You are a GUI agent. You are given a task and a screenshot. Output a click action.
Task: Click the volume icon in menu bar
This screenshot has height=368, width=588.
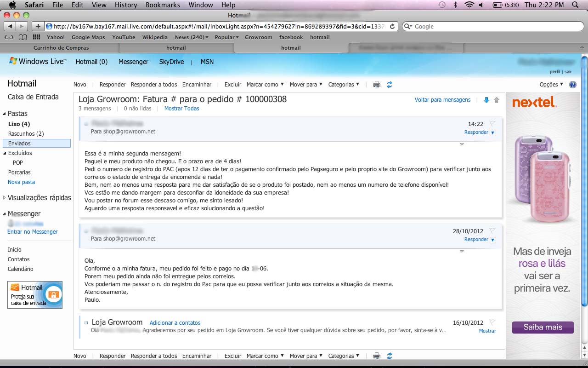click(x=481, y=5)
